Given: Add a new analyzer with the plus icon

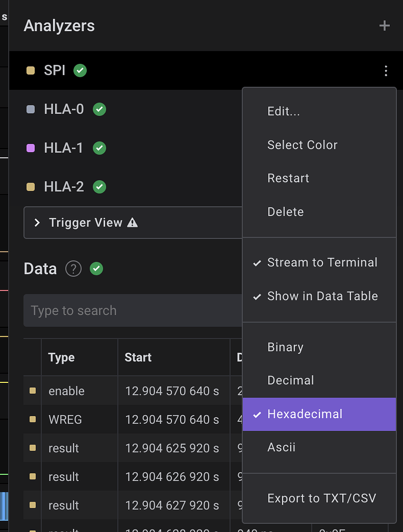Looking at the screenshot, I should pyautogui.click(x=384, y=25).
